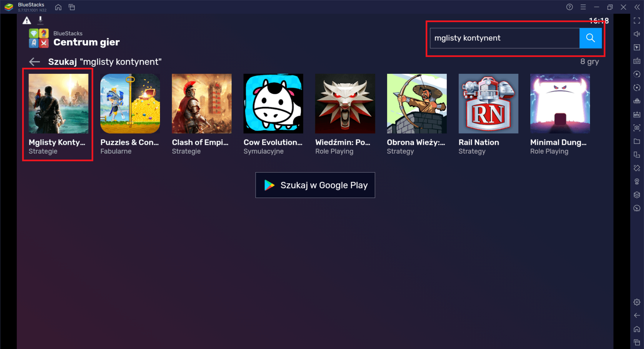Open the Obrona Wieży game thumbnail
Image resolution: width=644 pixels, height=349 pixels.
tap(417, 104)
